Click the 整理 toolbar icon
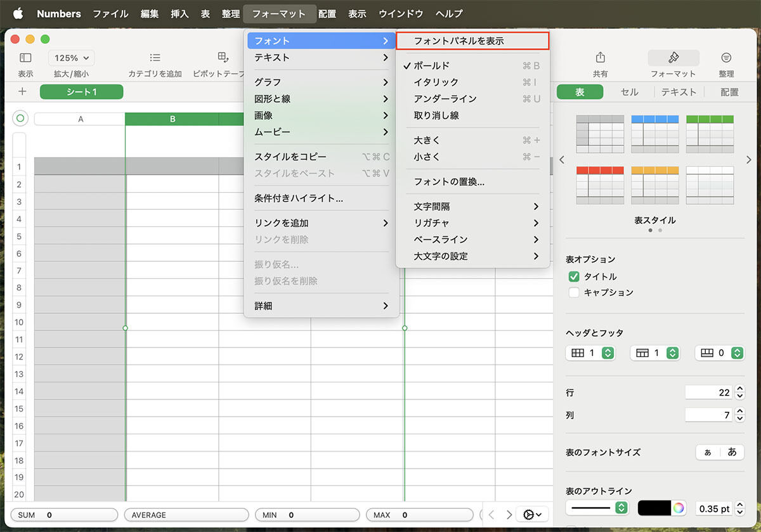The image size is (761, 532). tap(726, 58)
